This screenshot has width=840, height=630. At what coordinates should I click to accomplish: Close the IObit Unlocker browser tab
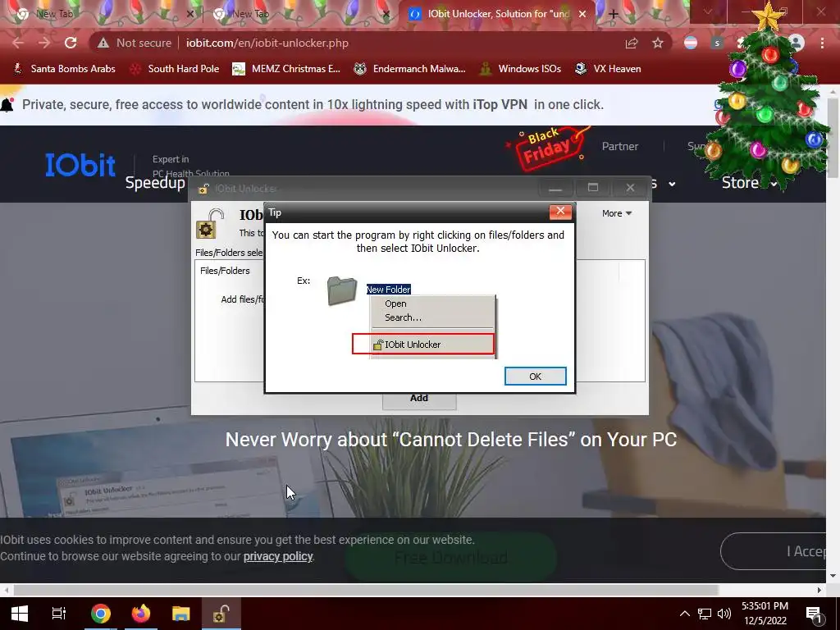[x=582, y=14]
